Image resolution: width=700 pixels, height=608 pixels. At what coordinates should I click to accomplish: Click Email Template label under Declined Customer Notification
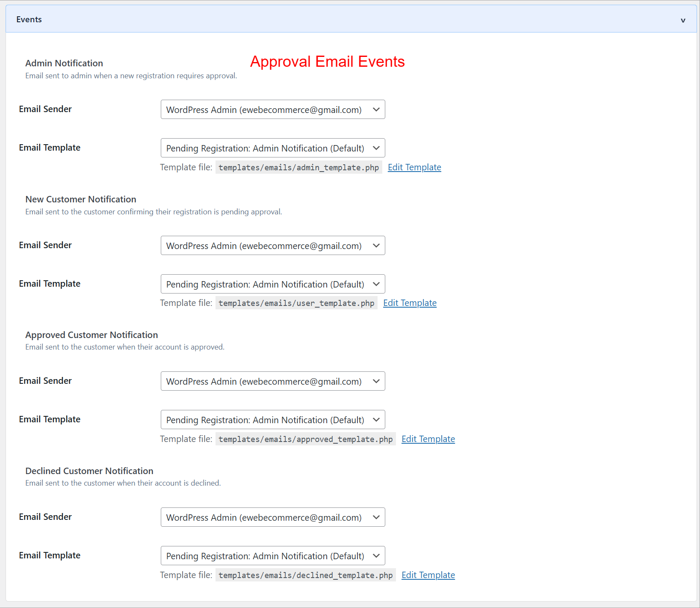pyautogui.click(x=50, y=555)
